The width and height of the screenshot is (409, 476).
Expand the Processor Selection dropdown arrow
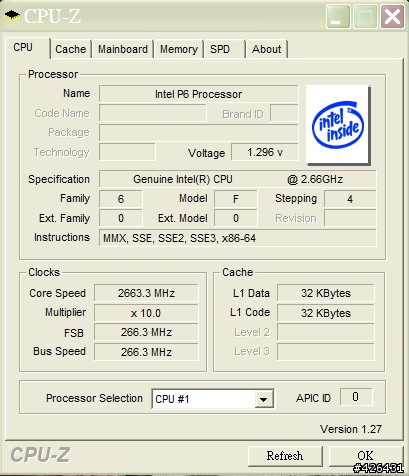pos(264,399)
